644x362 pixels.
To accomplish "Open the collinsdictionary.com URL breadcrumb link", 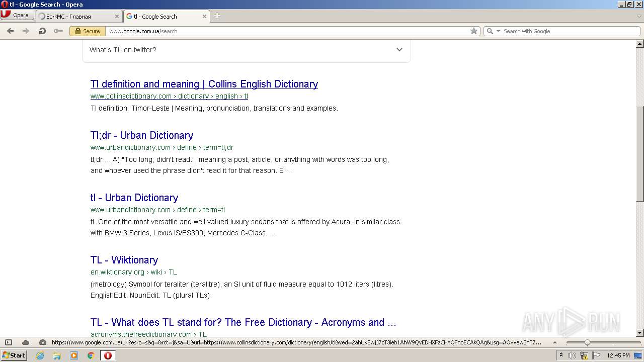I will click(169, 96).
